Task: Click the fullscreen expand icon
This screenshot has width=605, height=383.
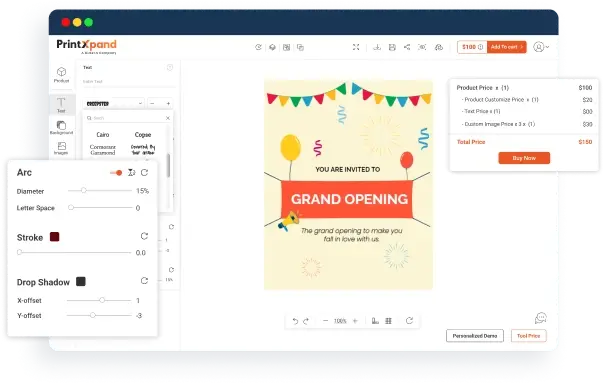Action: [356, 47]
